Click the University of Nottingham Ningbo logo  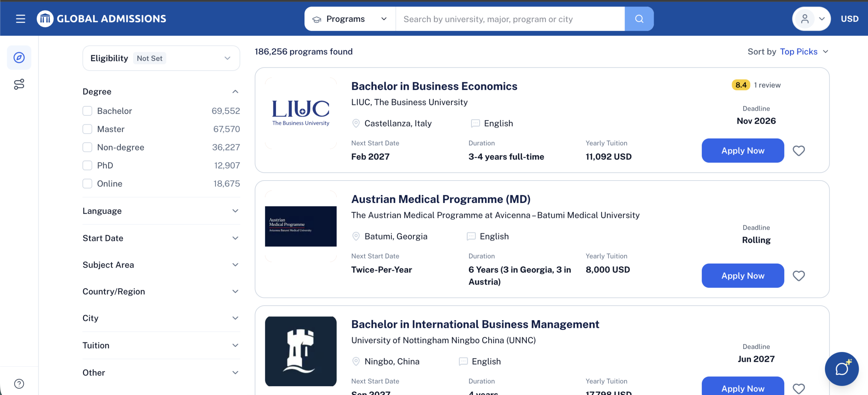301,351
